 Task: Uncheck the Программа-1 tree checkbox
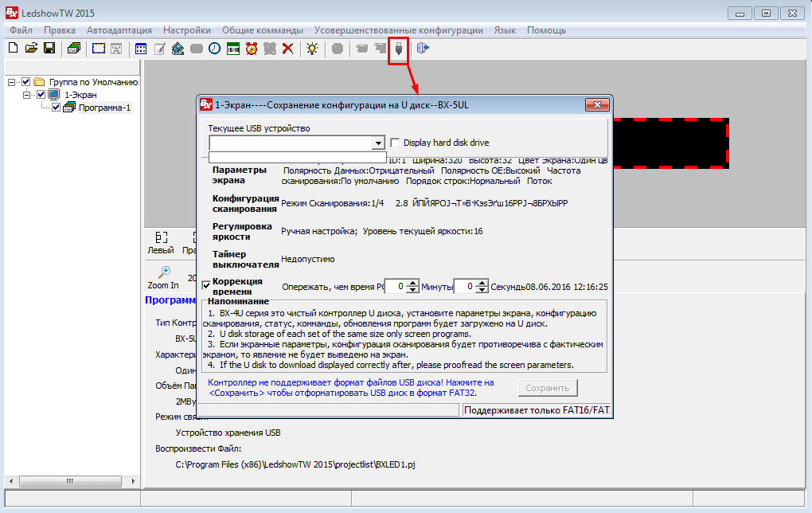[x=56, y=108]
